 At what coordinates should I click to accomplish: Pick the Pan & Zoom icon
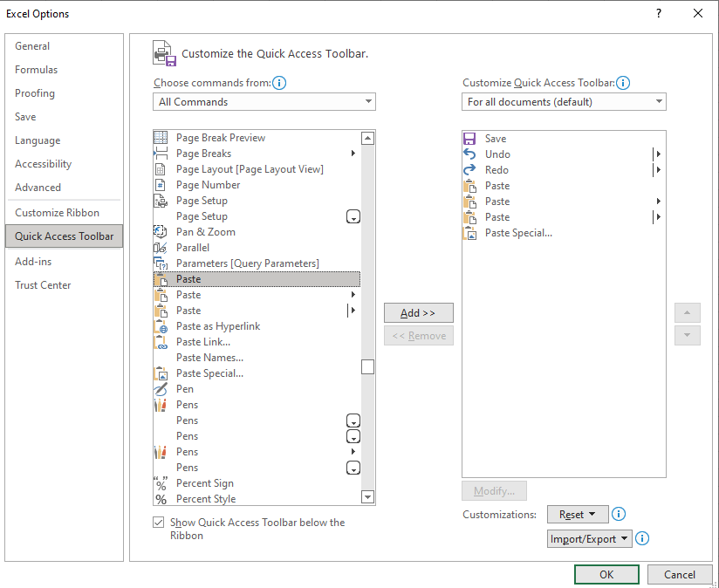click(x=161, y=232)
